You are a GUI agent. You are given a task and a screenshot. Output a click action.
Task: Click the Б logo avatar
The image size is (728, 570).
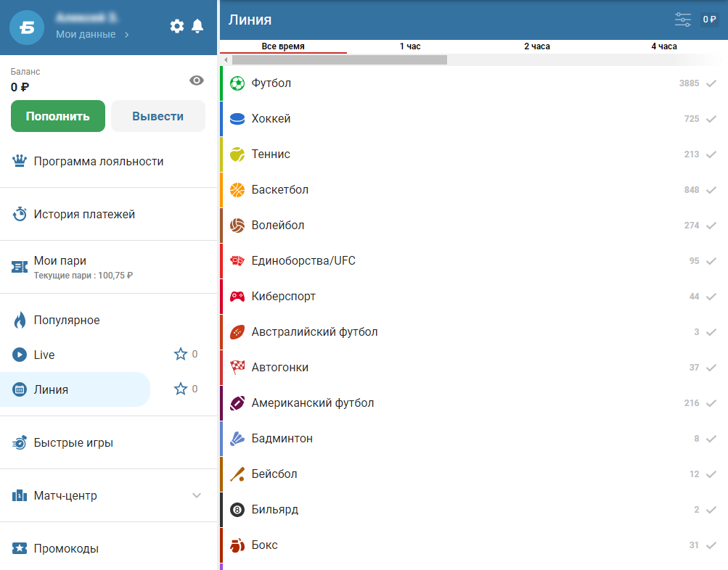[27, 28]
